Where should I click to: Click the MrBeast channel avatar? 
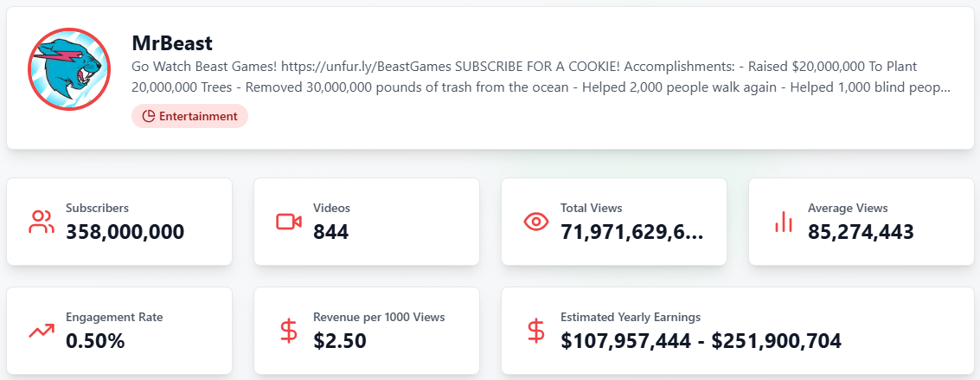(x=68, y=68)
